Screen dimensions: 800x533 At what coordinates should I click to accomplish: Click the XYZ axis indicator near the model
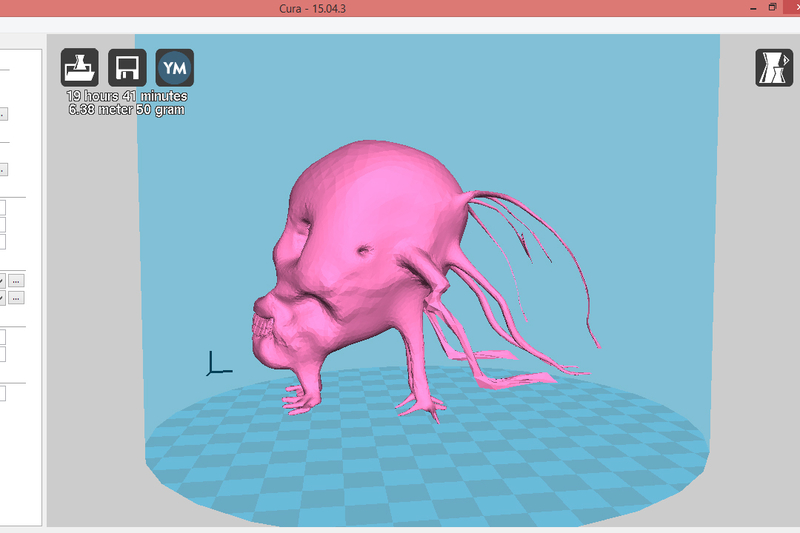click(x=215, y=364)
